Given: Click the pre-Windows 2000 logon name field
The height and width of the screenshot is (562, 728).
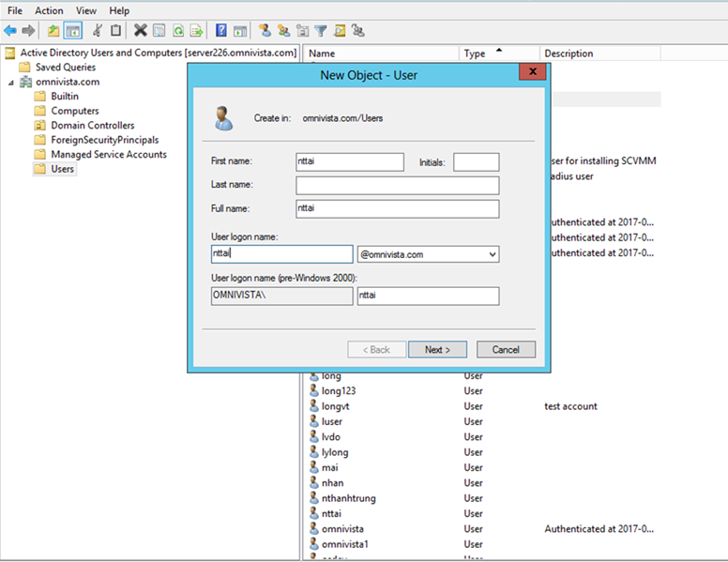Looking at the screenshot, I should pyautogui.click(x=428, y=296).
